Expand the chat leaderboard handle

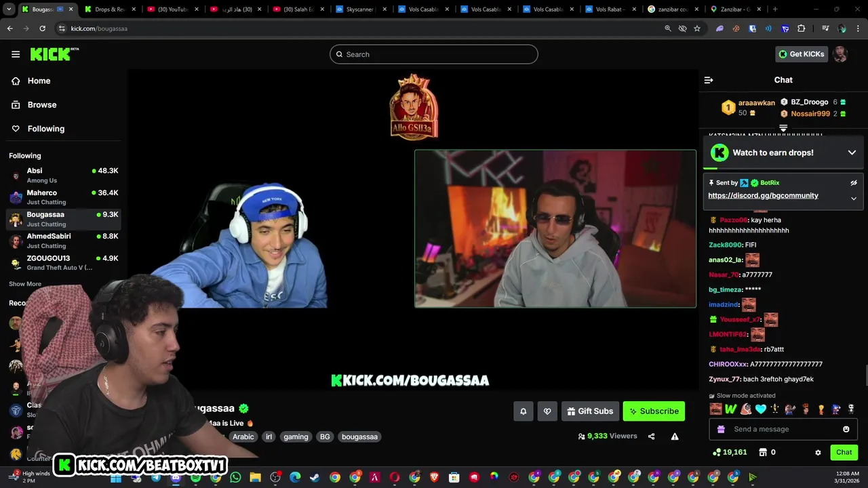point(783,127)
